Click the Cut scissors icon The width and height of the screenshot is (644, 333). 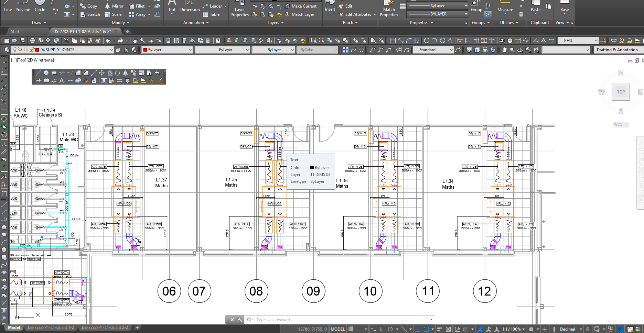(66, 41)
